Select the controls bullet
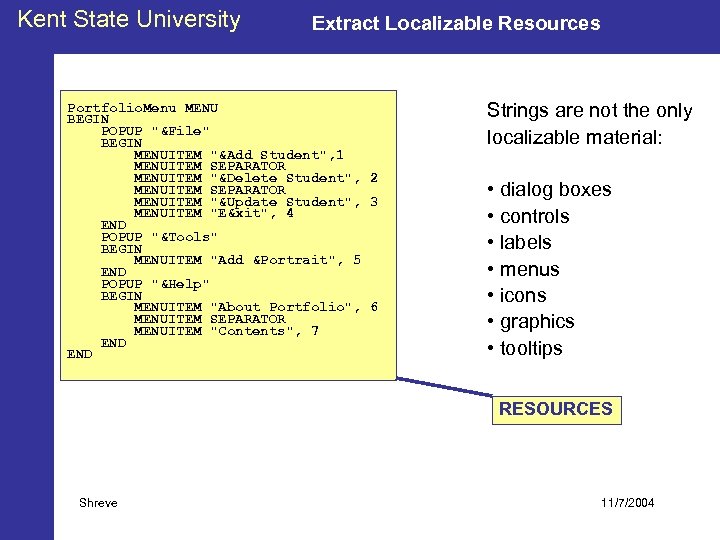The width and height of the screenshot is (720, 540). click(529, 216)
